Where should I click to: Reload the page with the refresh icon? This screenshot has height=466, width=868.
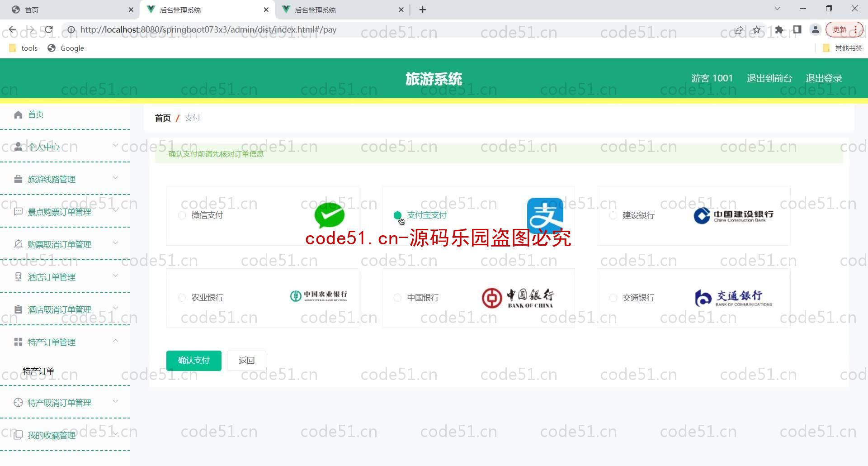coord(49,30)
